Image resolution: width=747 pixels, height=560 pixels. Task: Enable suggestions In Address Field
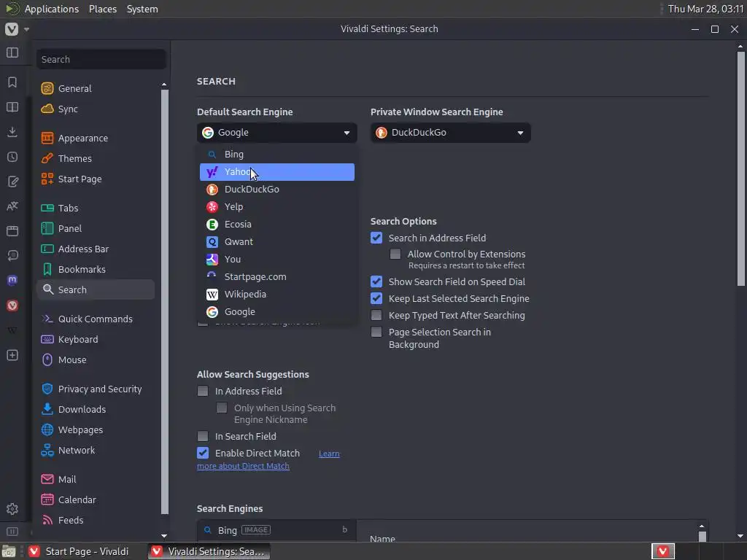(x=203, y=391)
